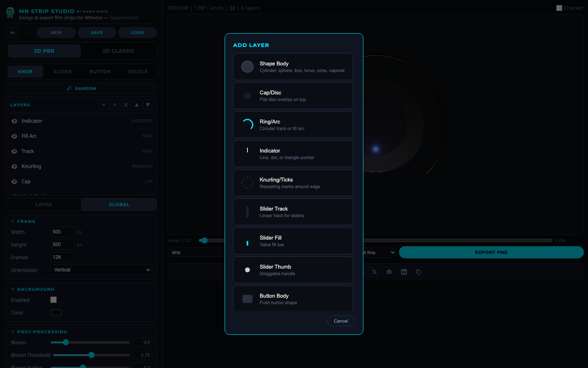This screenshot has height=368, width=588.
Task: Hide the Fill Arc layer using its eye icon
Action: (14, 136)
